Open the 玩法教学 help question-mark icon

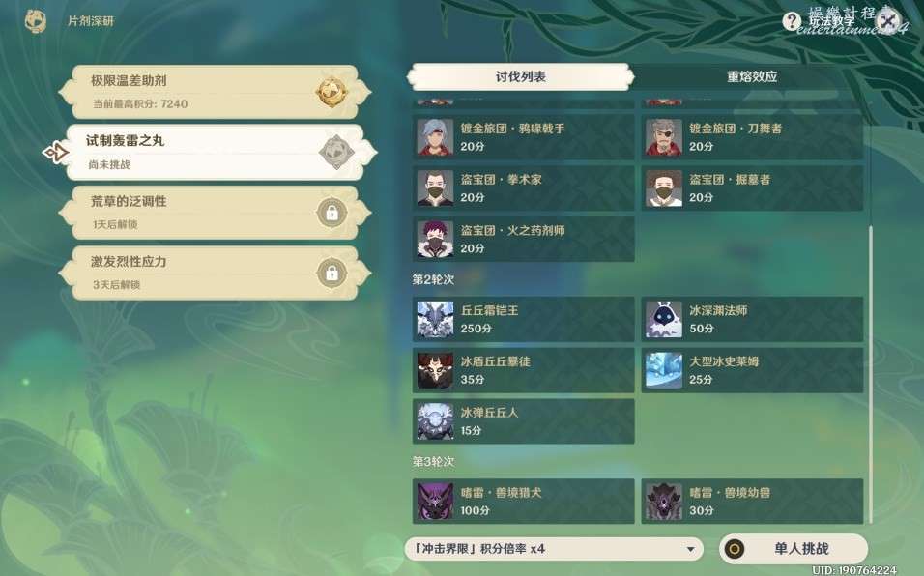point(792,22)
